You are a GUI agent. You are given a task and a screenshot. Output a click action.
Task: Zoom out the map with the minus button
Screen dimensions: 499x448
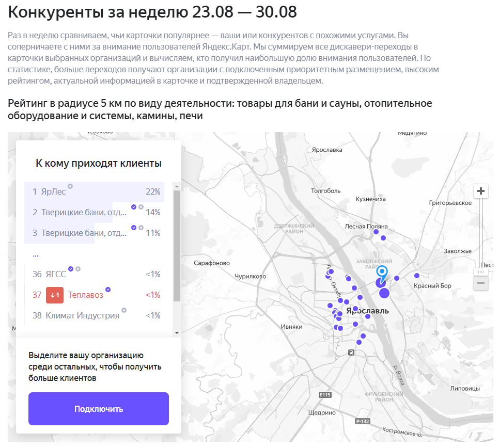(x=481, y=283)
